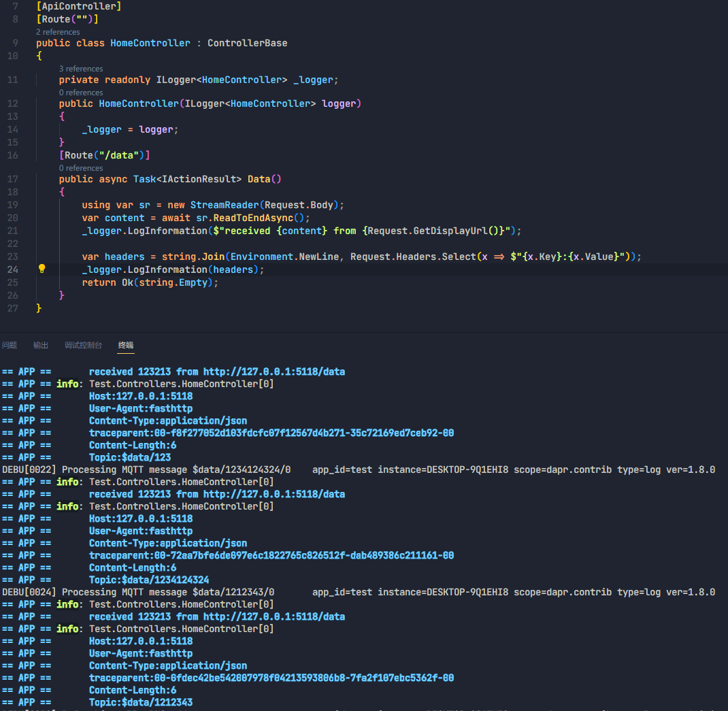Screen dimensions: 728x711
Task: Switch to the 输出 panel tab
Action: pyautogui.click(x=41, y=345)
